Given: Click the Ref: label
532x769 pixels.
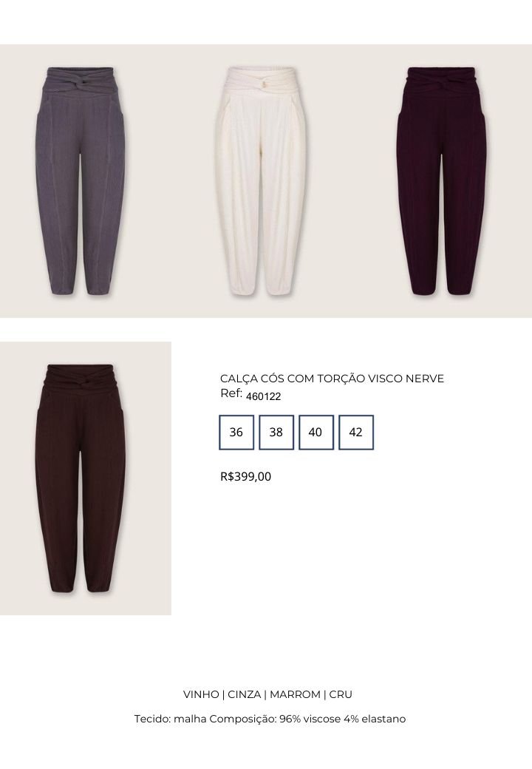Looking at the screenshot, I should (x=231, y=393).
